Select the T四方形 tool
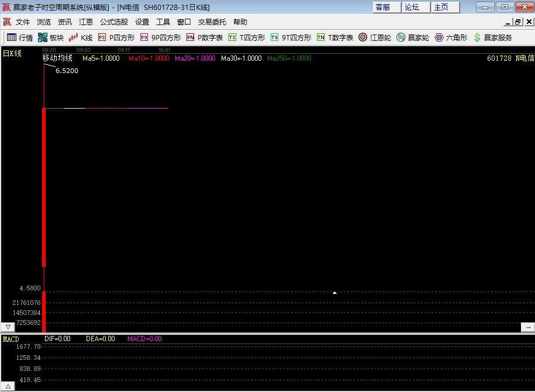Screen dimensions: 535x392 coord(247,37)
